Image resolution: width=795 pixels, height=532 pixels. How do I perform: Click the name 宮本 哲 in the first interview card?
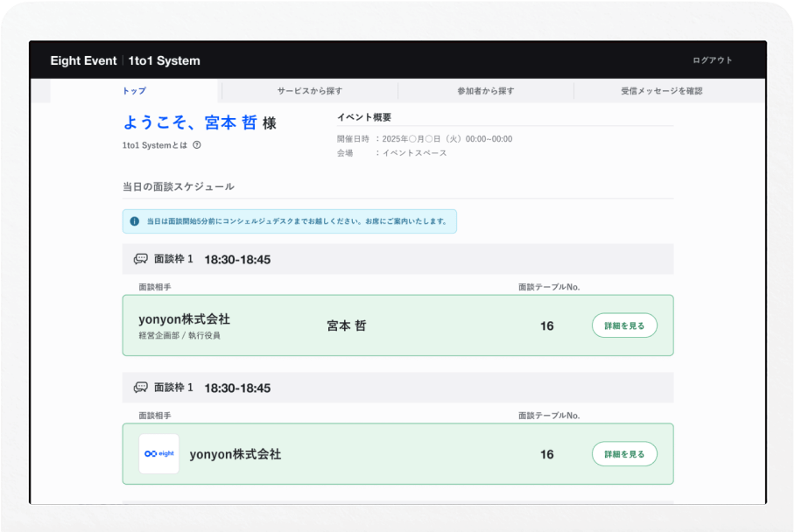point(347,325)
